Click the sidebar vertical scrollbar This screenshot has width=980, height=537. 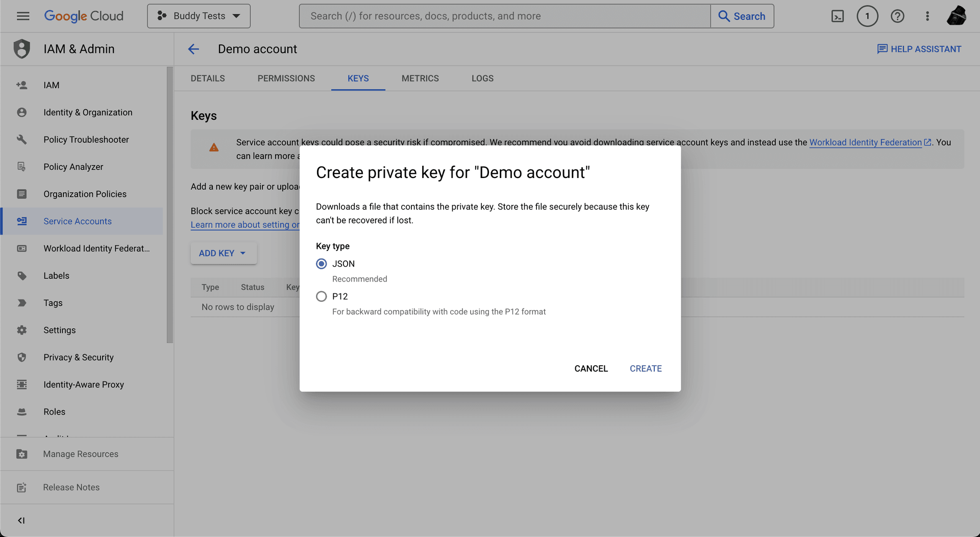pos(169,204)
